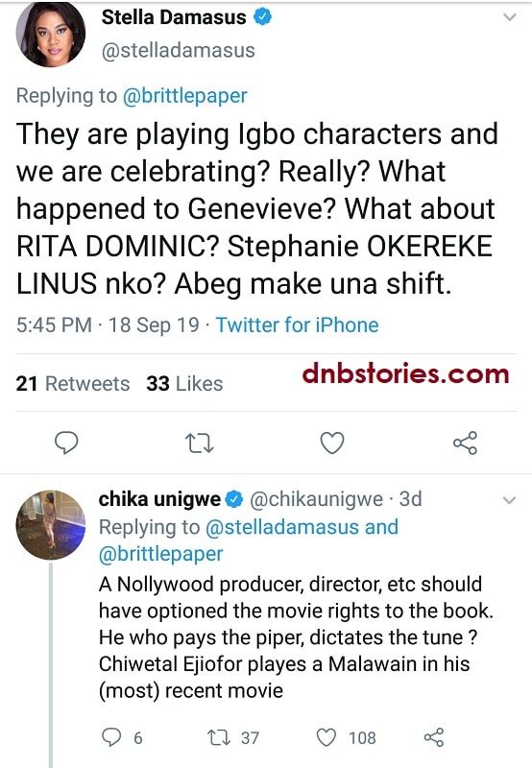Viewport: 532px width, 768px height.
Task: Share Stella Damasus's main tweet
Action: click(465, 443)
